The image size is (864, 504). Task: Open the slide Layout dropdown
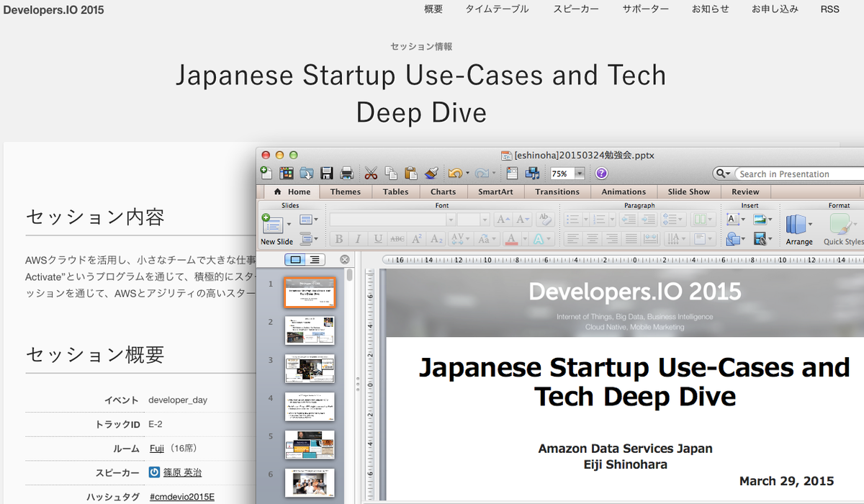coord(308,220)
